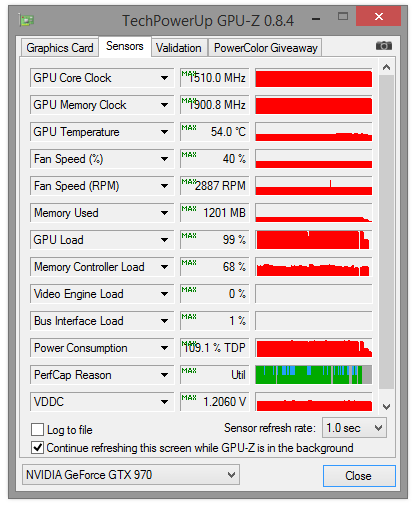
Task: Click the 68 % memory controller value
Action: click(215, 267)
